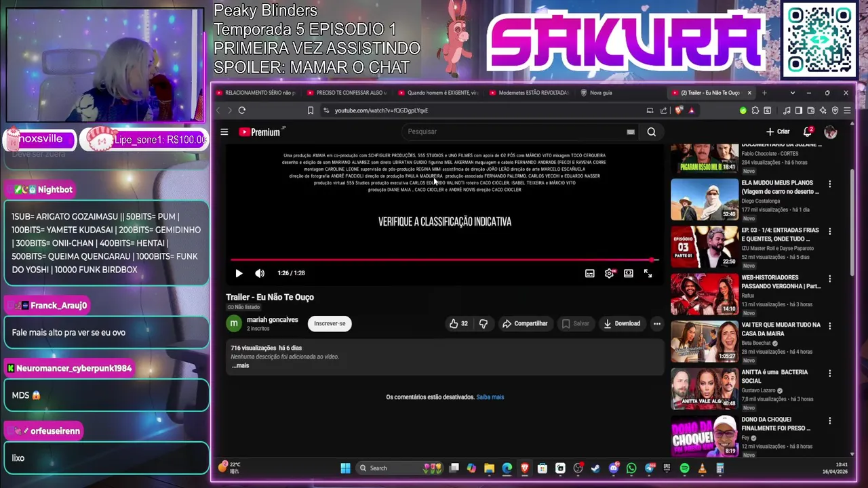This screenshot has height=488, width=868.
Task: Open the Windows Start menu
Action: click(x=345, y=468)
